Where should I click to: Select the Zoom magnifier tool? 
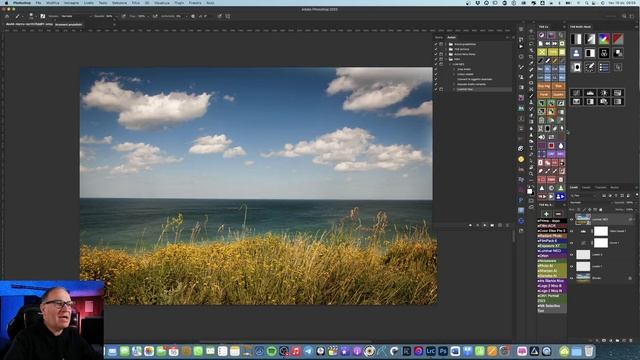[531, 174]
